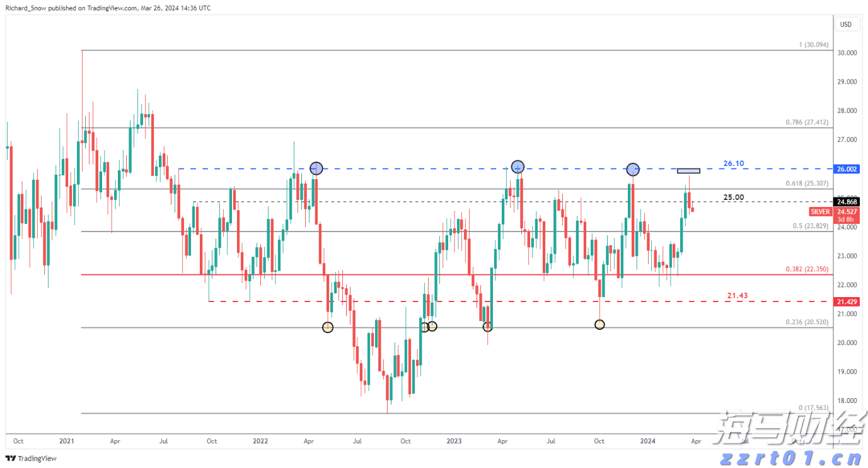This screenshot has width=868, height=468.
Task: Click the blue 26.10 resistance label
Action: tap(733, 163)
